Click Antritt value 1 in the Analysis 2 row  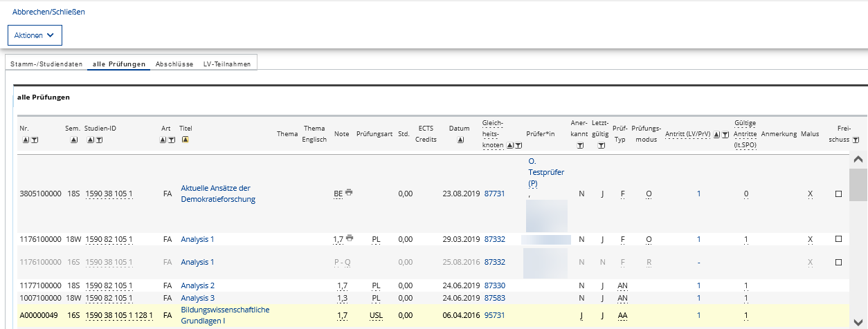(699, 285)
